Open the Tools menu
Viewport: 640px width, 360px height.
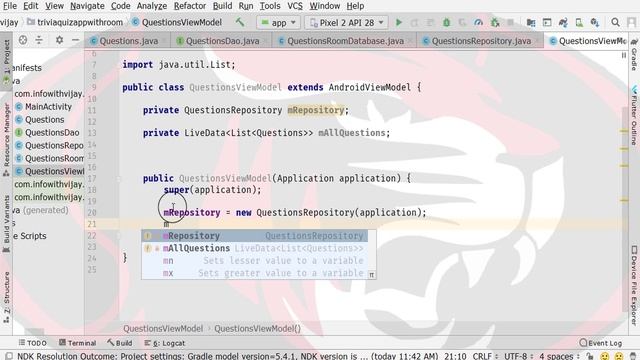point(270,6)
